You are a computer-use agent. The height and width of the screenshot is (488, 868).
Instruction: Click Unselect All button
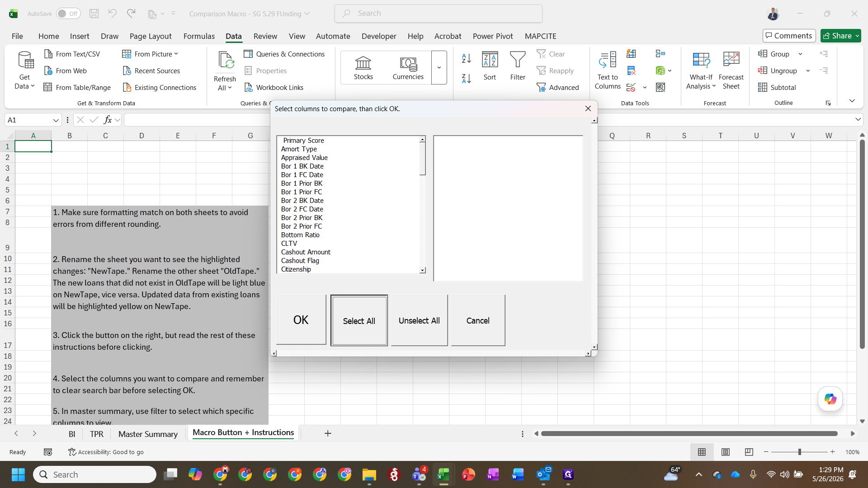[x=419, y=320]
